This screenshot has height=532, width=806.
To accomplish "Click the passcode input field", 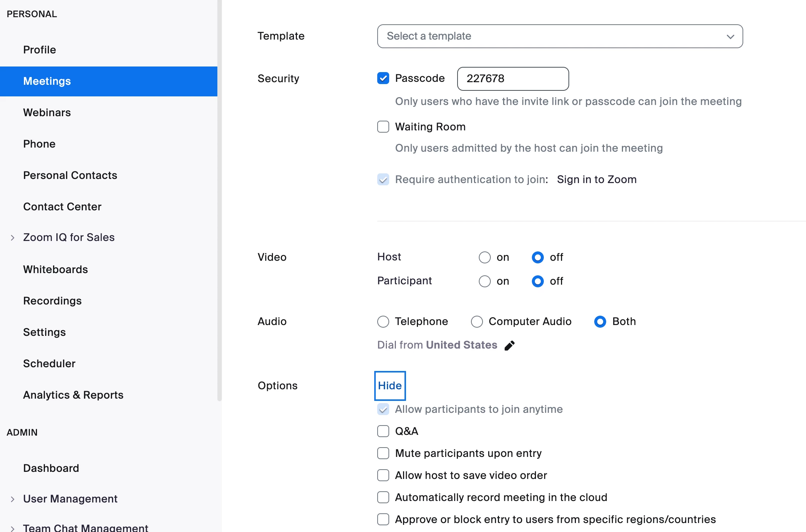I will 513,78.
